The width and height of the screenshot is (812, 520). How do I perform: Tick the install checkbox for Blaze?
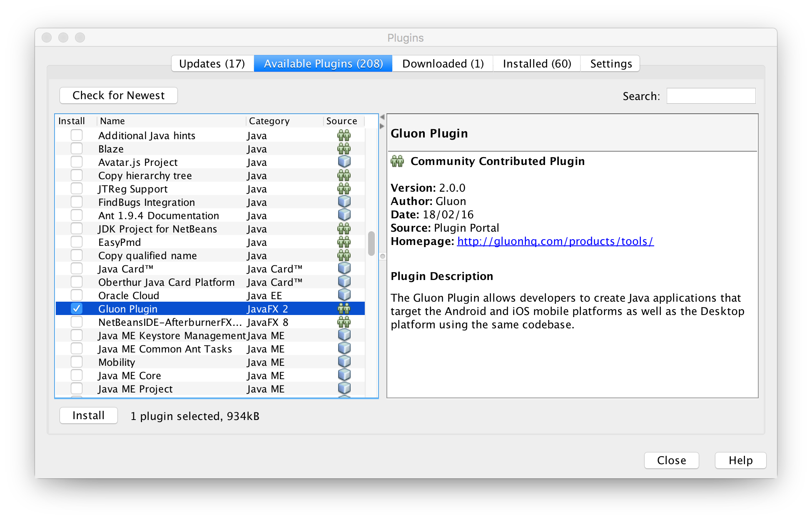click(x=77, y=149)
